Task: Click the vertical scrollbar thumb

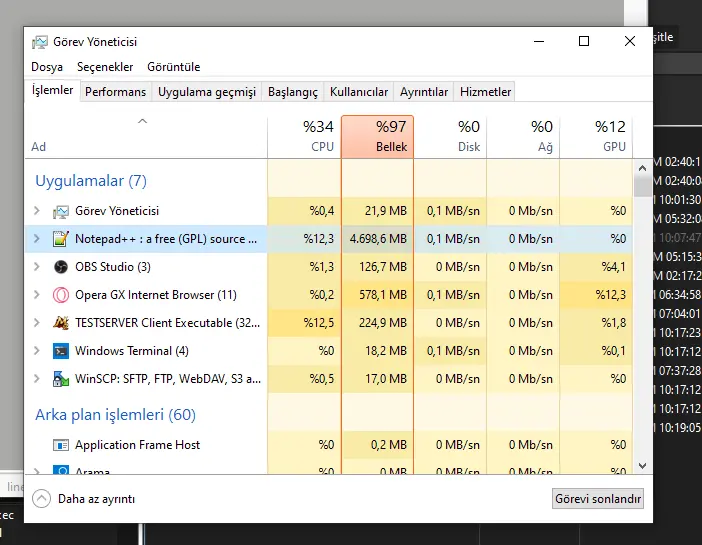Action: [x=642, y=186]
